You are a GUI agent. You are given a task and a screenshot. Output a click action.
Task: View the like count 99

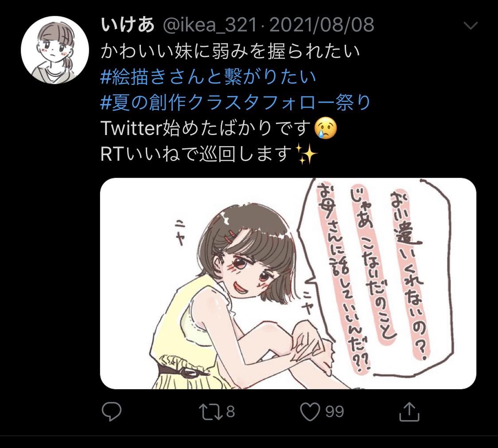335,412
